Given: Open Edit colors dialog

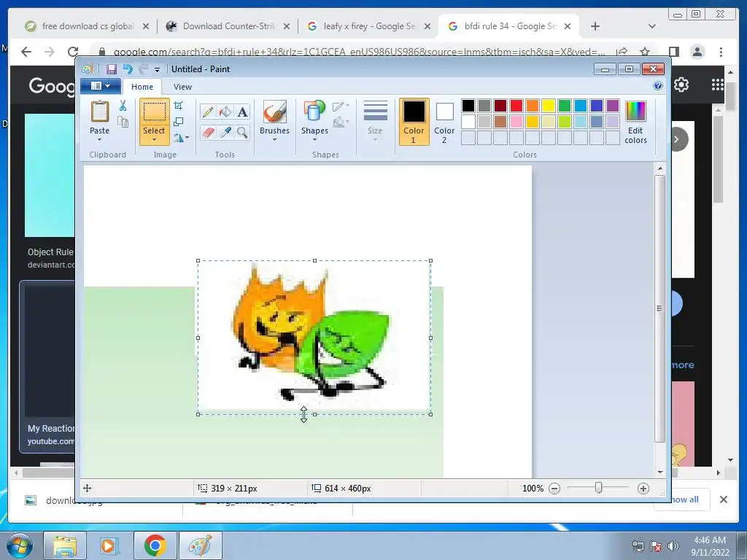Looking at the screenshot, I should (635, 122).
